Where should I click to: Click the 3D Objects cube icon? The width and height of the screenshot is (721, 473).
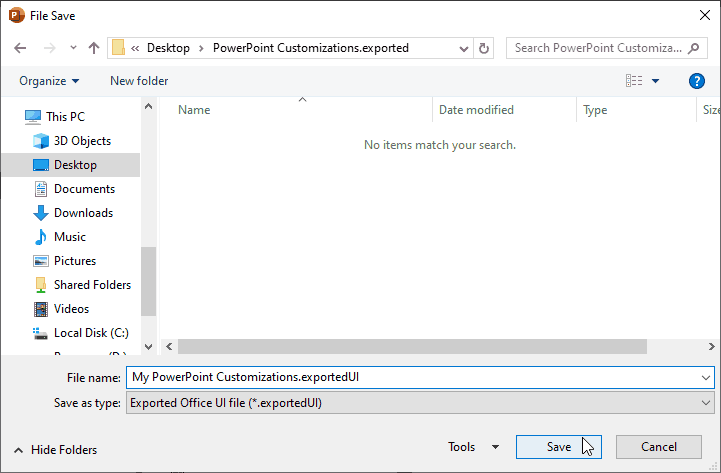[41, 141]
